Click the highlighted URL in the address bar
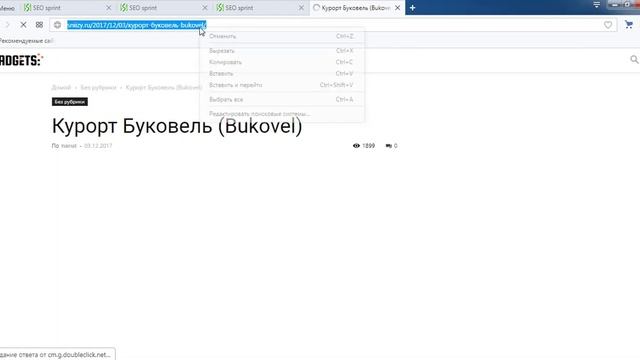Viewport: 640px width, 360px height. point(137,25)
